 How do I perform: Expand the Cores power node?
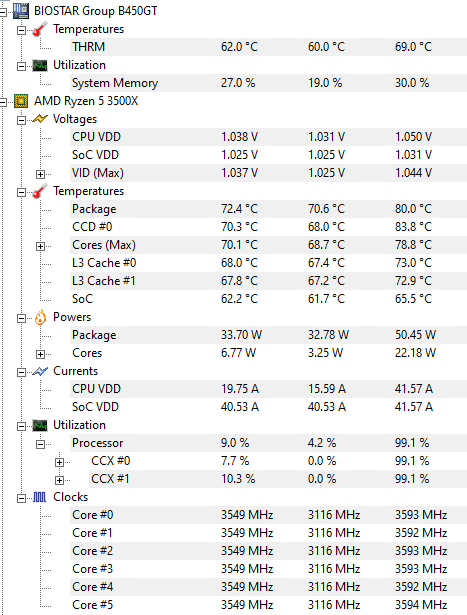coord(40,354)
